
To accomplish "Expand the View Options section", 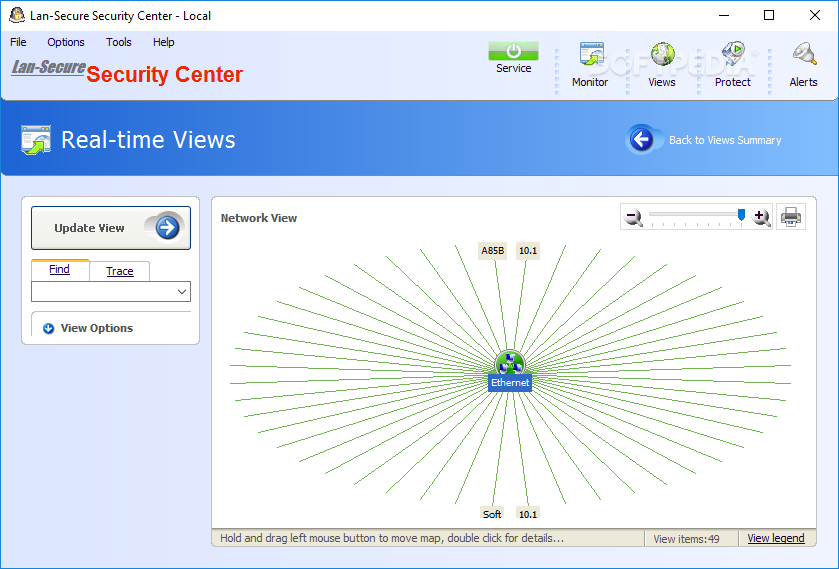I will (96, 328).
